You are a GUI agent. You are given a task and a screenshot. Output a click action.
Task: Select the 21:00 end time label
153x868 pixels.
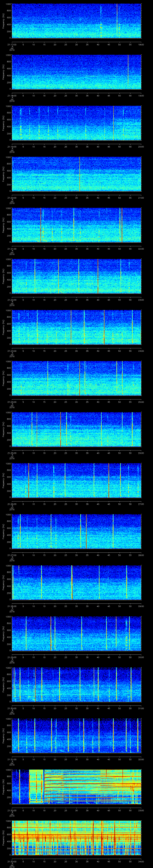[x=141, y=197]
